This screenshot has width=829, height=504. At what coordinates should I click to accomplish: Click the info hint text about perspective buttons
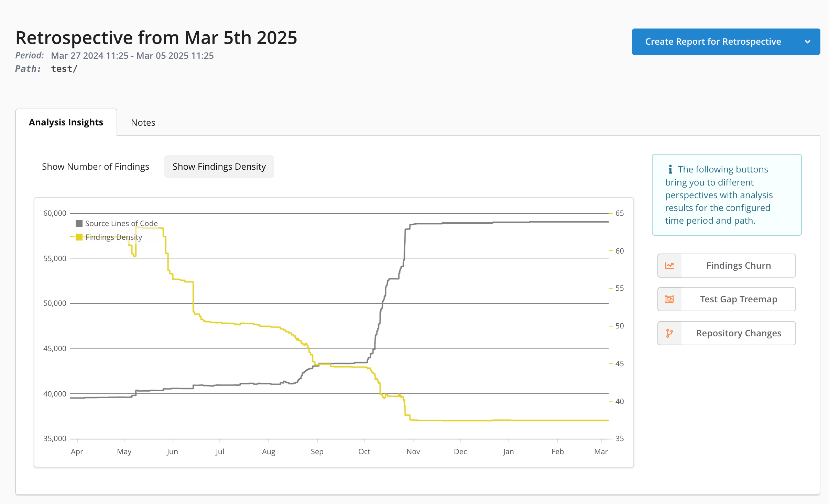point(719,195)
